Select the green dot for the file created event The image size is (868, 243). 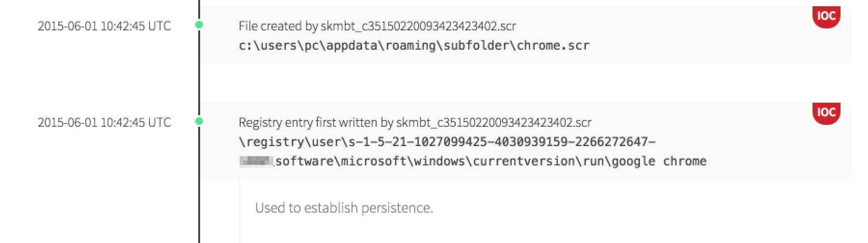pos(199,25)
